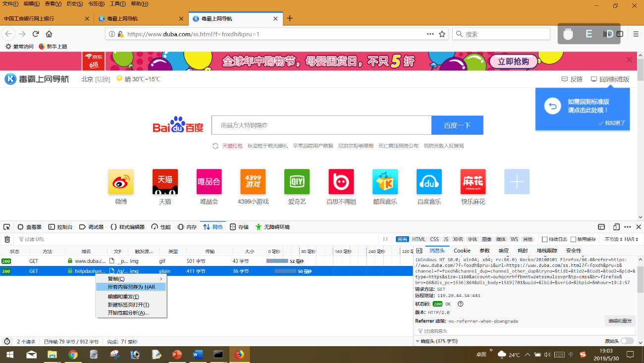
Task: Open the 不节流 throttling dropdown
Action: point(613,240)
